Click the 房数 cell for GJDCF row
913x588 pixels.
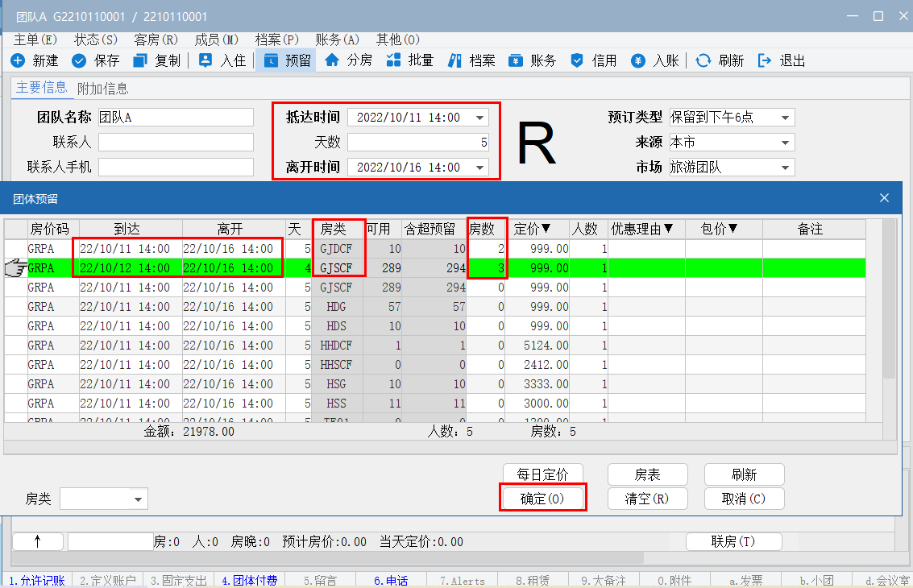click(487, 249)
